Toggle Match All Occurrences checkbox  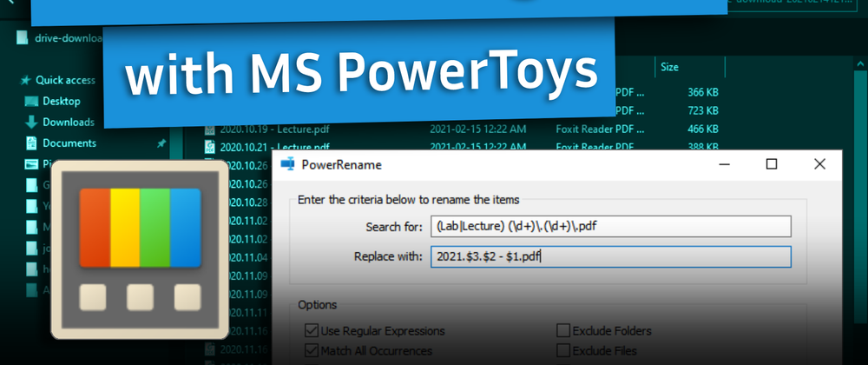pyautogui.click(x=311, y=350)
